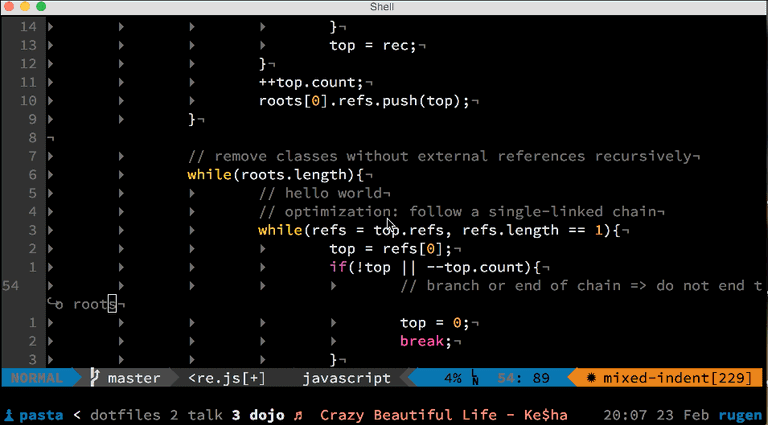Click the warning star icon before mixed-indent

click(x=592, y=378)
